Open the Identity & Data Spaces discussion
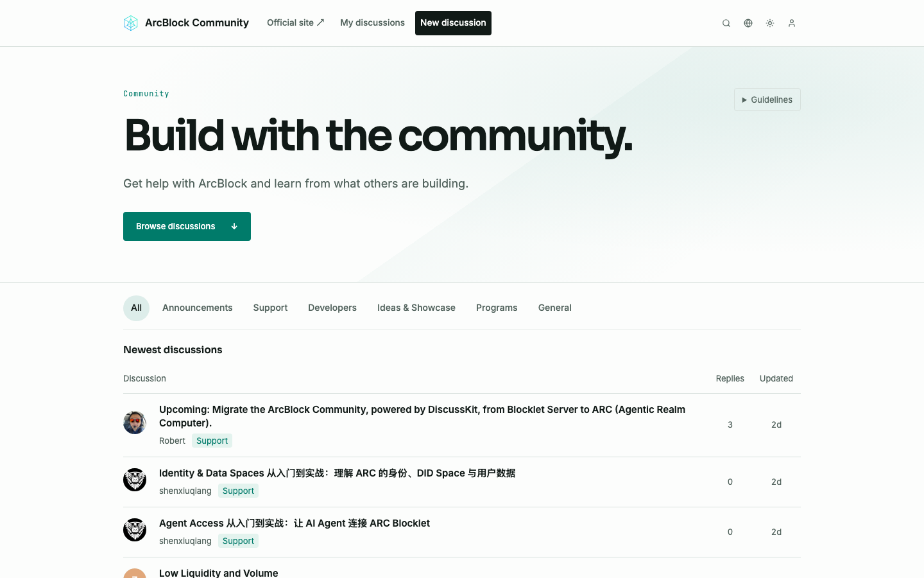 (337, 473)
